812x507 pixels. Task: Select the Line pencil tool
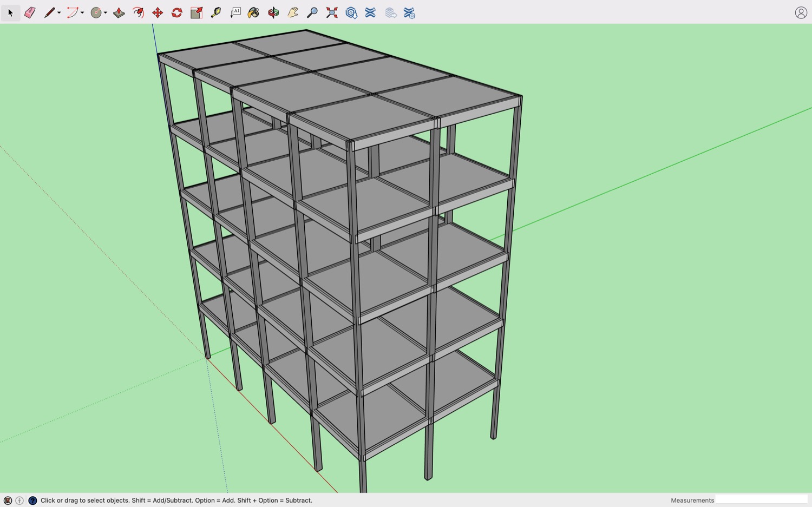point(49,12)
